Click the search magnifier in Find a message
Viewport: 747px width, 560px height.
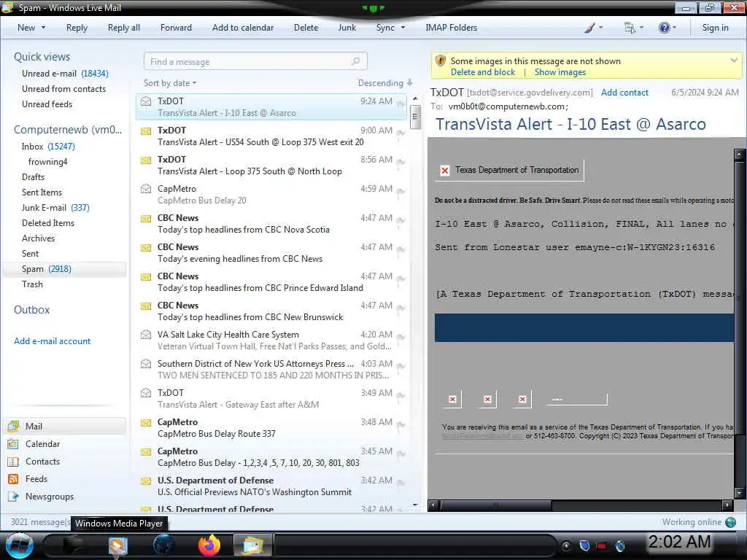355,61
